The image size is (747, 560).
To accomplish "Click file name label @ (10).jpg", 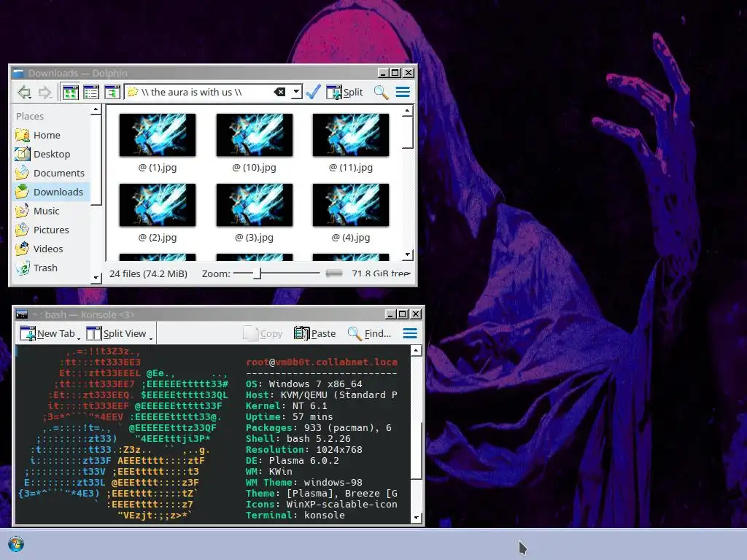I will (254, 168).
